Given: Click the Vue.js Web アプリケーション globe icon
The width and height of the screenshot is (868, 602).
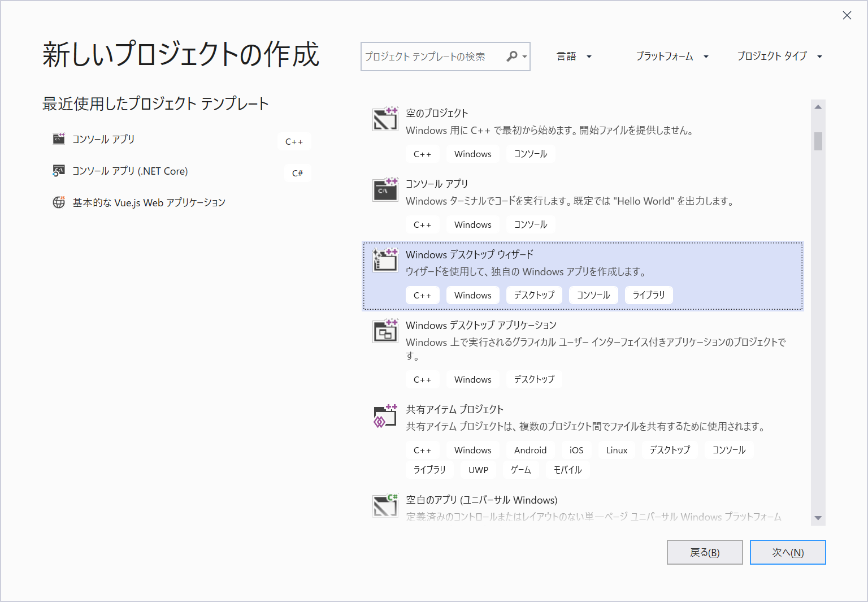Looking at the screenshot, I should 59,202.
